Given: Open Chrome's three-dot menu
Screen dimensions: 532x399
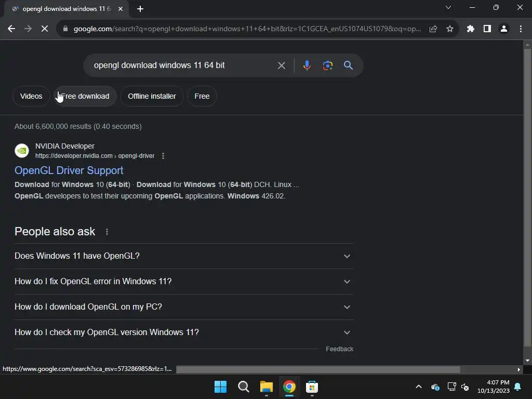Looking at the screenshot, I should 521,29.
